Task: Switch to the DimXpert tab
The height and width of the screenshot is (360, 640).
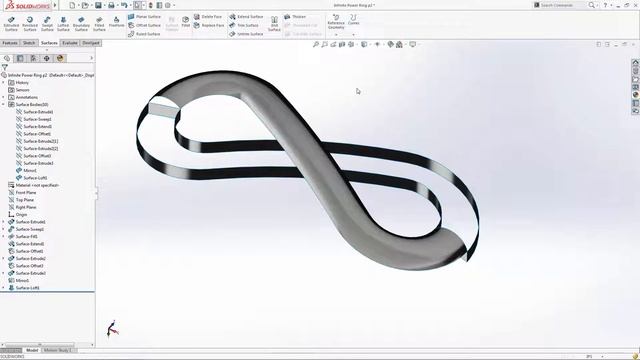Action: (91, 43)
